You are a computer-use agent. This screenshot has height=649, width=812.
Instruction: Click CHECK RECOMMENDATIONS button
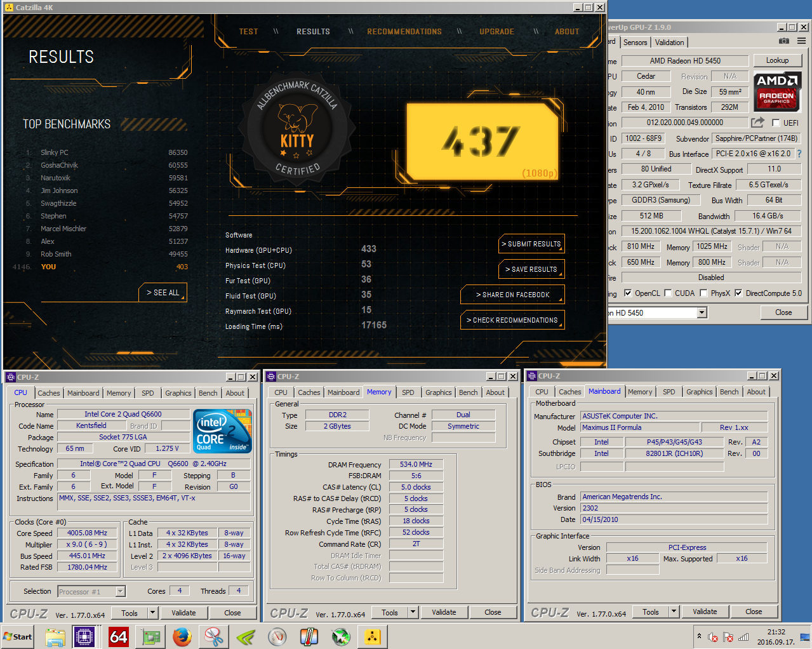click(512, 320)
